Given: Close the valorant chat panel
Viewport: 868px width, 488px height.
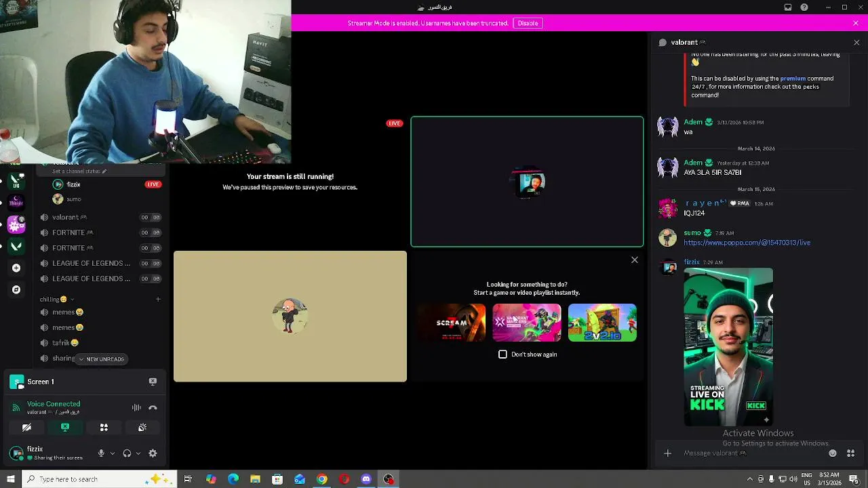Looking at the screenshot, I should (856, 42).
